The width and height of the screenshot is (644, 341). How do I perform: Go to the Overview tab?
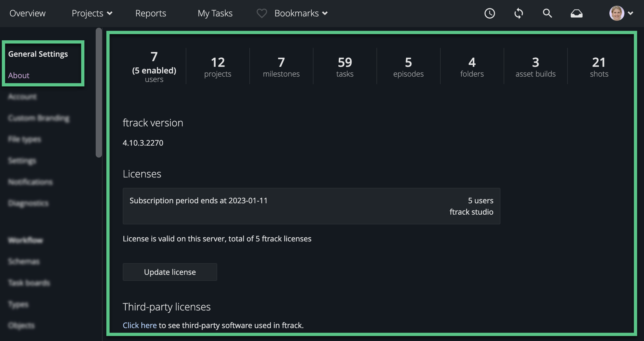(27, 13)
